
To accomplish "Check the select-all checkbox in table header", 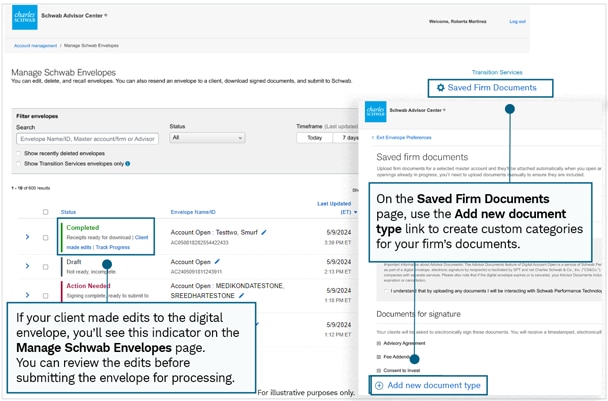I will coord(45,212).
